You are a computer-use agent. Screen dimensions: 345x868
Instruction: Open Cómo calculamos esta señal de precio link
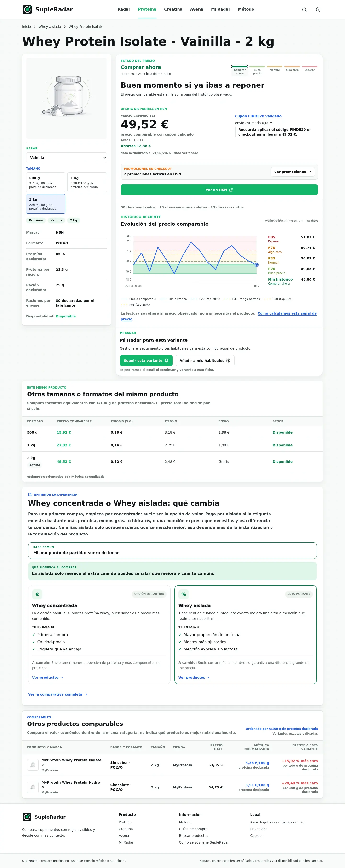pos(287,313)
